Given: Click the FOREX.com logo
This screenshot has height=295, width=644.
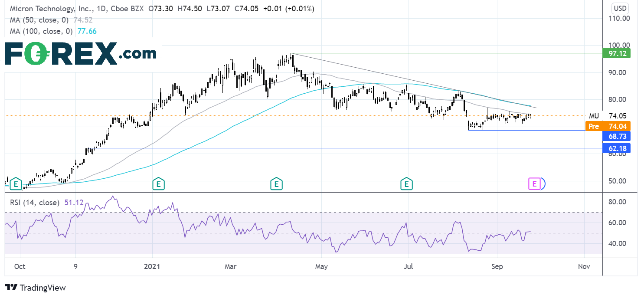Looking at the screenshot, I should 80,53.
